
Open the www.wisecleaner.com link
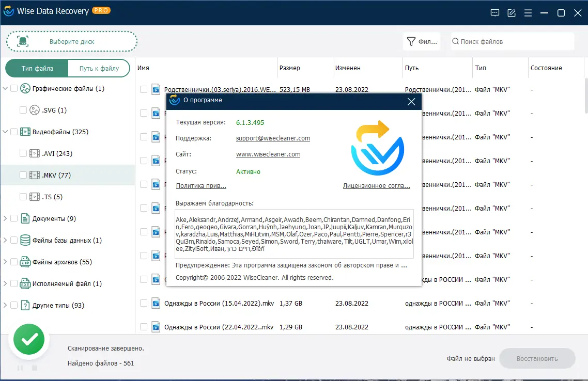point(268,154)
